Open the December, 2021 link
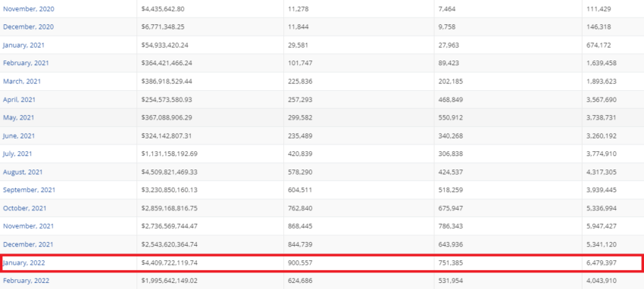644x289 pixels. pos(28,244)
